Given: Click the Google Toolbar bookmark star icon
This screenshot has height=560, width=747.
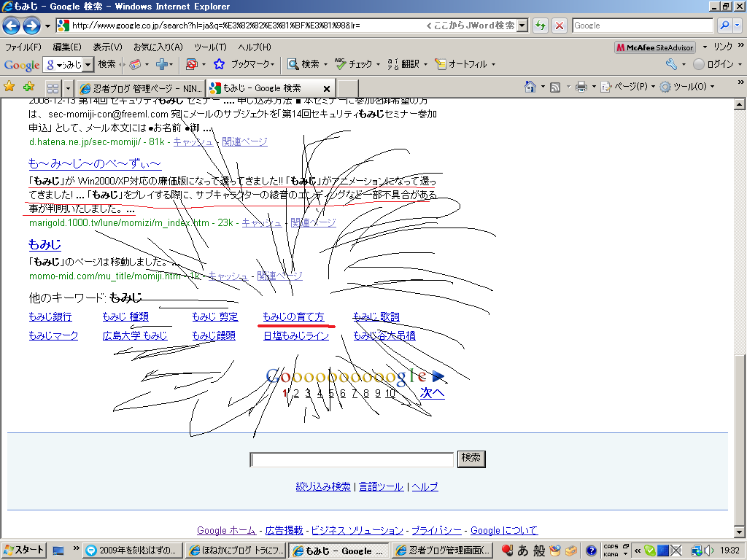Looking at the screenshot, I should (219, 64).
